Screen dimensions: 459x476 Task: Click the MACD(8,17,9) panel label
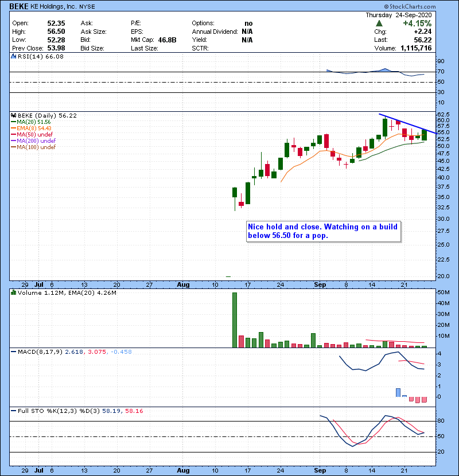(40, 352)
